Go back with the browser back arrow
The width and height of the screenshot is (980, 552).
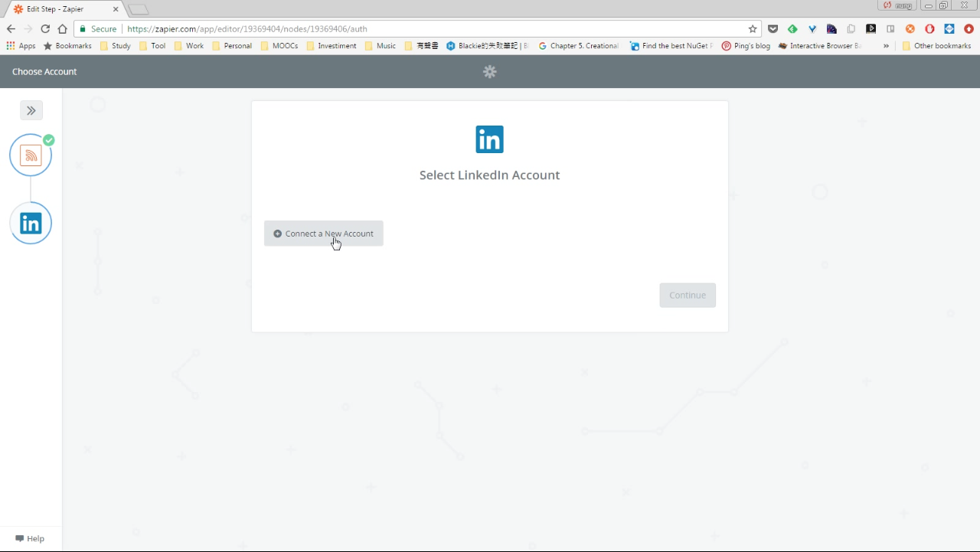point(11,29)
